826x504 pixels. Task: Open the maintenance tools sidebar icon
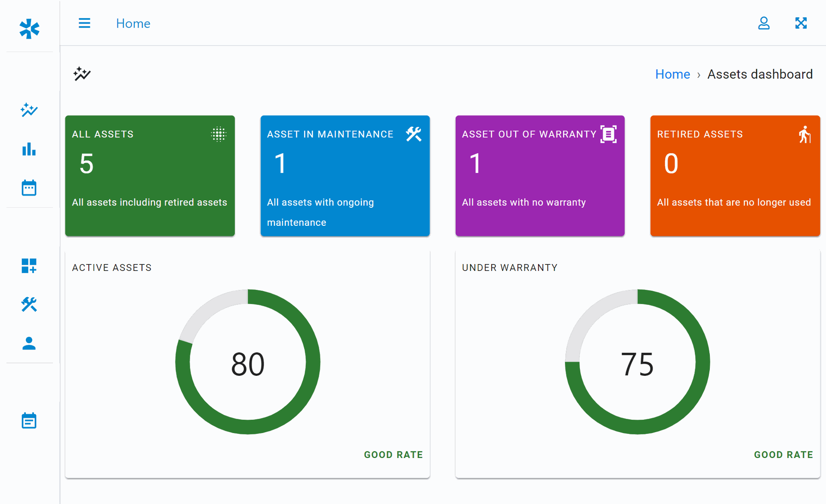(x=29, y=304)
